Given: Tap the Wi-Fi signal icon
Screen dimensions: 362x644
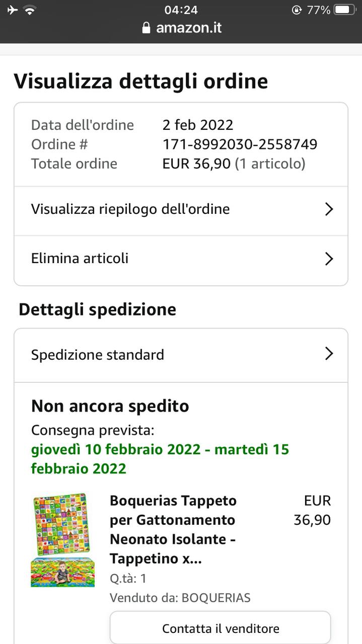Looking at the screenshot, I should pos(31,10).
